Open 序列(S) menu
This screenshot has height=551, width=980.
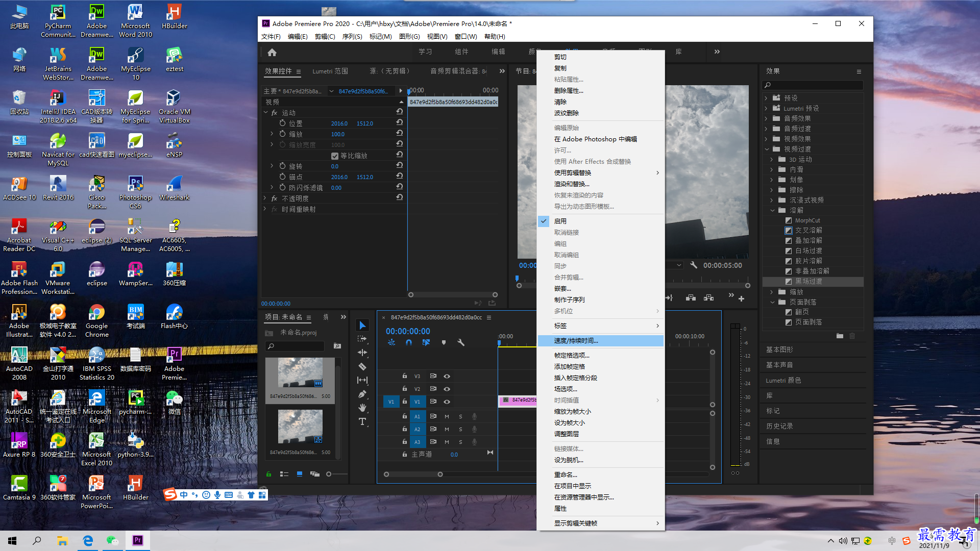(x=352, y=36)
